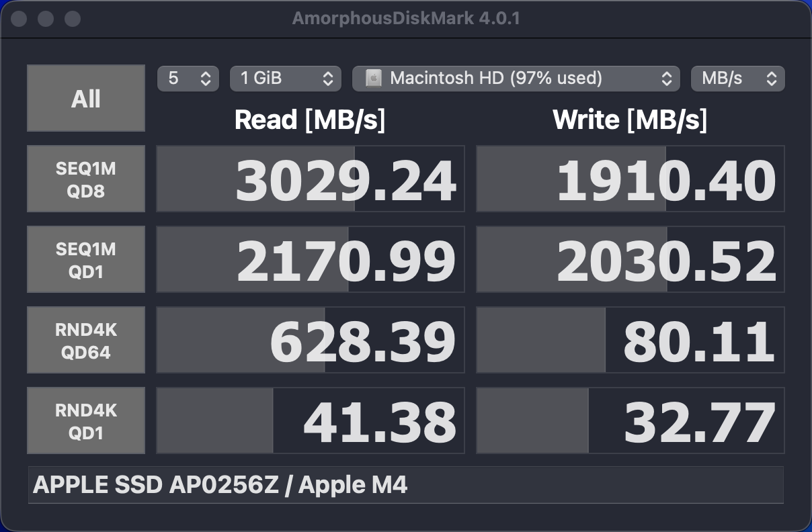812x532 pixels.
Task: Click the Write MB/s column header
Action: click(x=631, y=120)
